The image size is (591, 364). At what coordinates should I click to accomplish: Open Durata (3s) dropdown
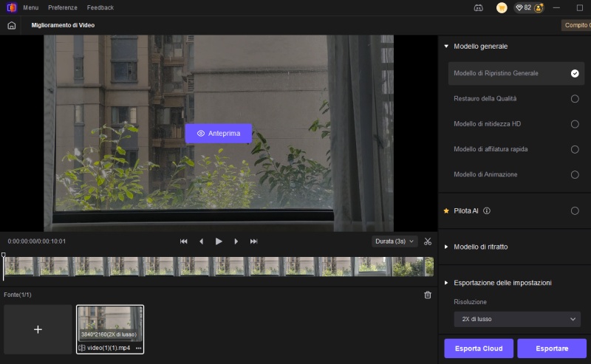(394, 241)
